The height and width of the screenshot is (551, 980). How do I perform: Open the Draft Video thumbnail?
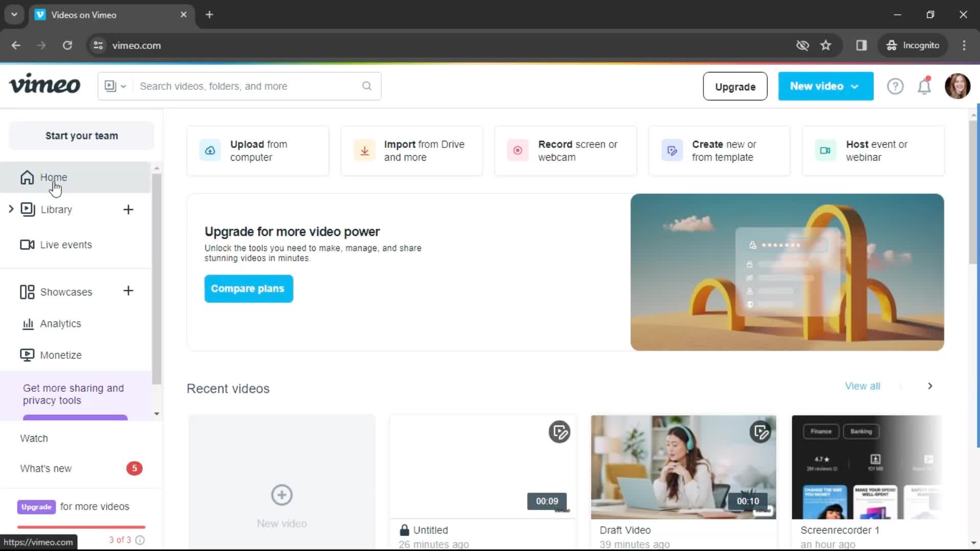(x=683, y=467)
